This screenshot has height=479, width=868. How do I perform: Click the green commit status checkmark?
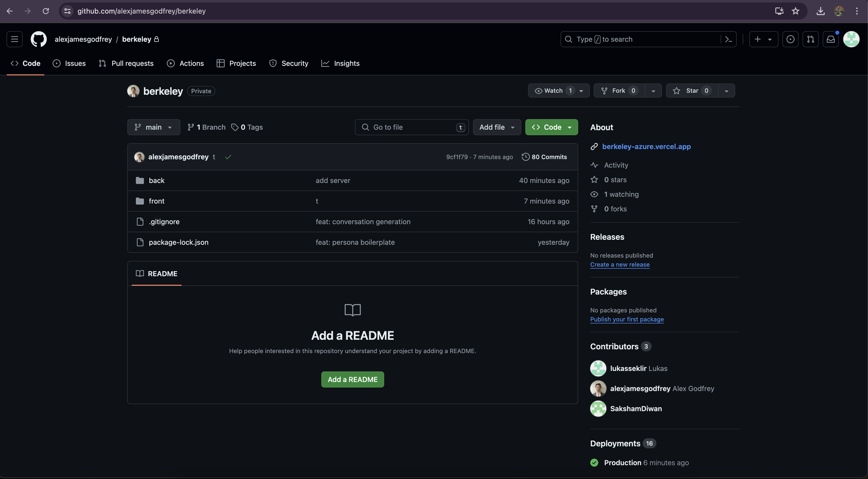click(228, 157)
